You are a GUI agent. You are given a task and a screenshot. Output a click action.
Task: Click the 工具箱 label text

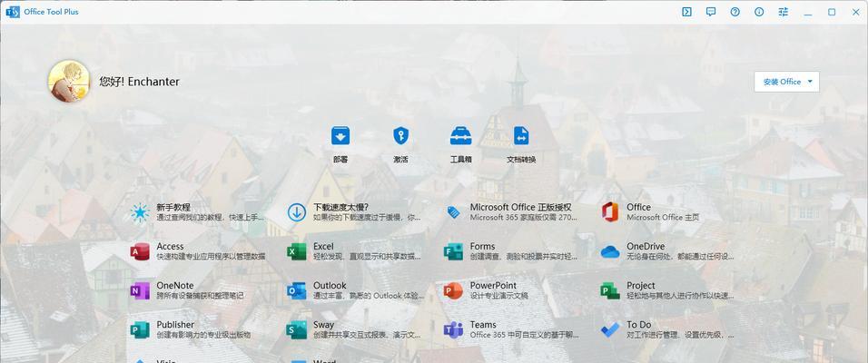460,160
